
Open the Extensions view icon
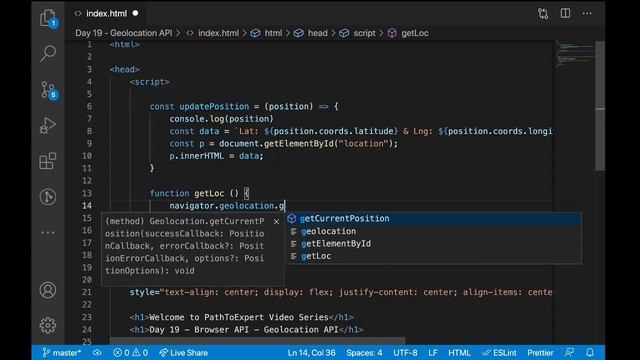[48, 161]
